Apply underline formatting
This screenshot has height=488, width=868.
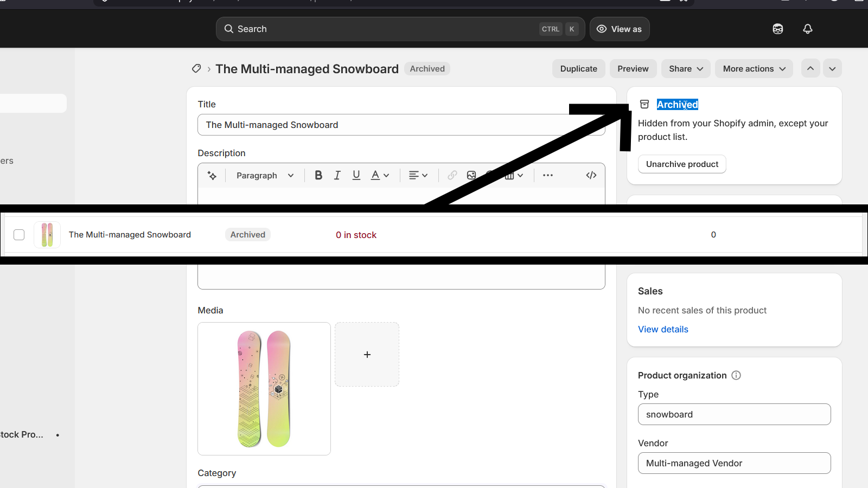pyautogui.click(x=356, y=175)
